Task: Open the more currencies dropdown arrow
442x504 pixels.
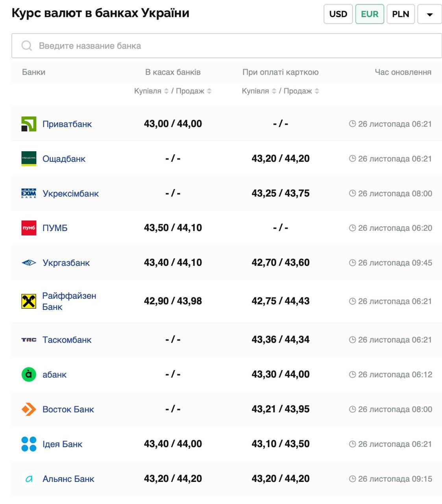Action: (429, 14)
